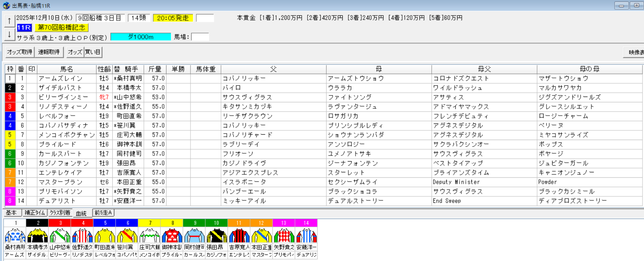Click the red-striped silk of horse 4
The image size is (644, 261).
point(82,236)
